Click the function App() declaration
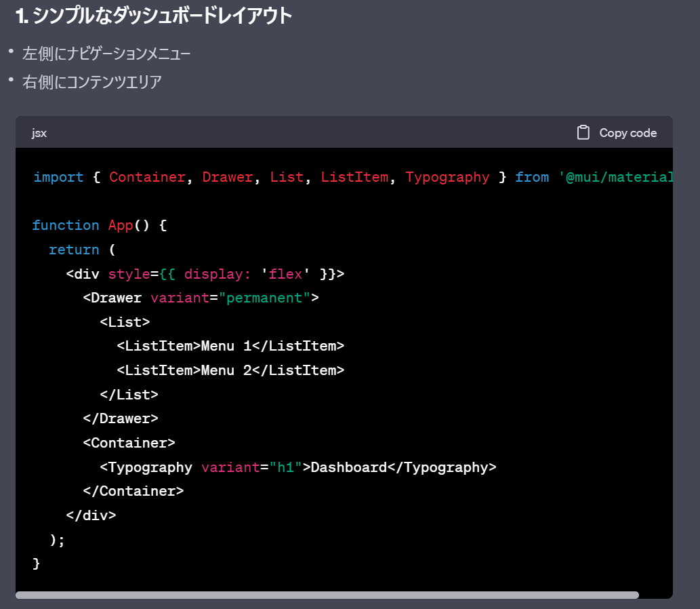This screenshot has width=700, height=609. 91,225
